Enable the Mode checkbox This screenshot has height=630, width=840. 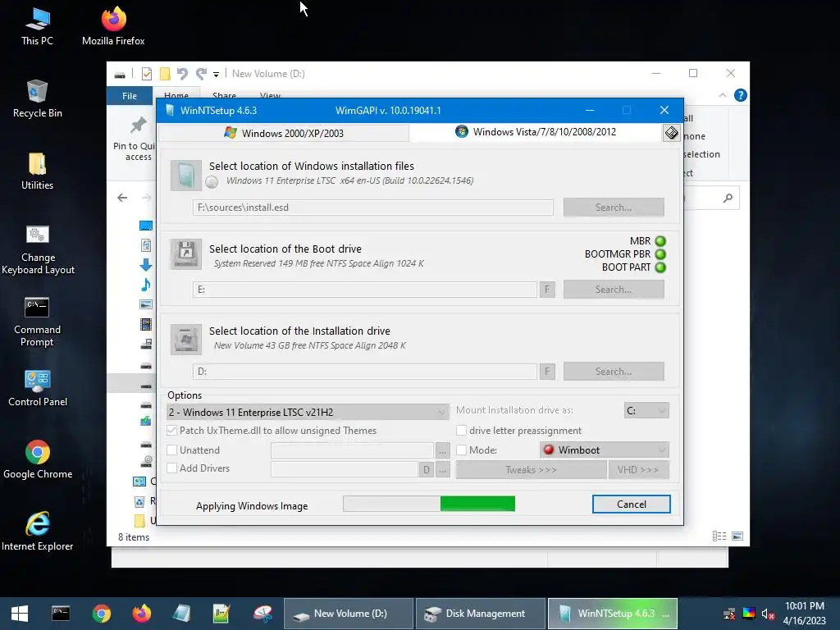click(461, 450)
